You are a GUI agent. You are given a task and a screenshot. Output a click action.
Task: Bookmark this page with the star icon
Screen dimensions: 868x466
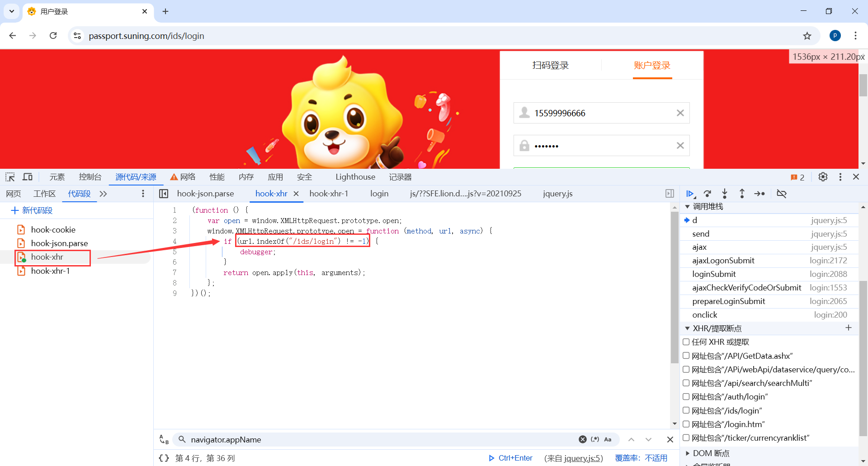807,36
